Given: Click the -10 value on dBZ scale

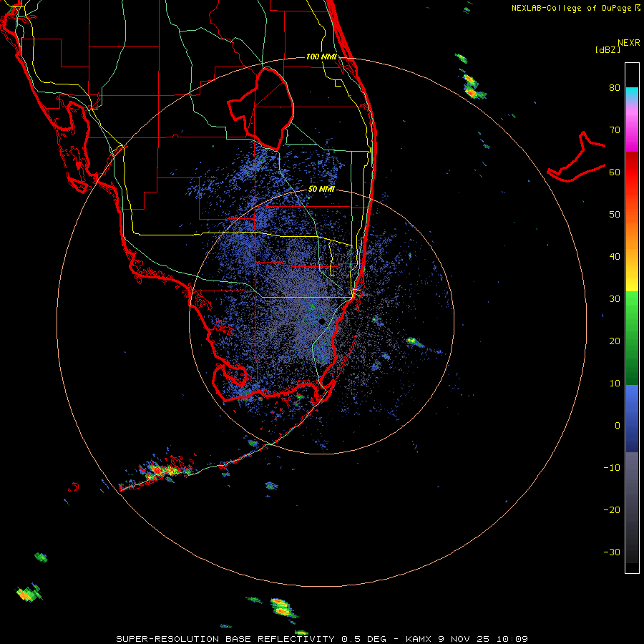Looking at the screenshot, I should pos(612,468).
